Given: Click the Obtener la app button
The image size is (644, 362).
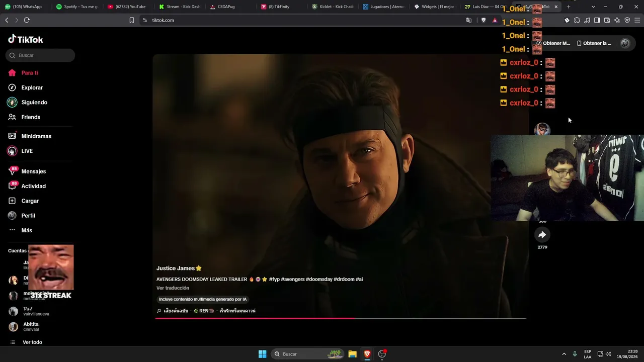Looking at the screenshot, I should click(x=594, y=43).
